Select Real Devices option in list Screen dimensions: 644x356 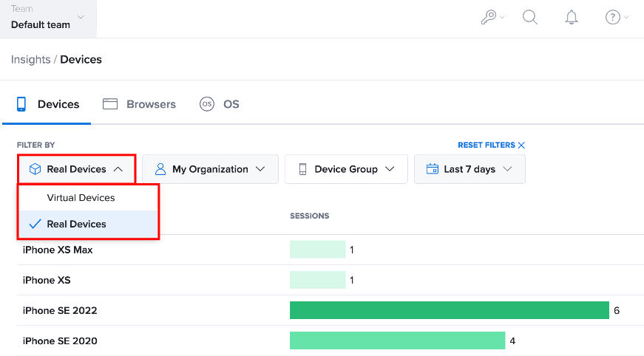88,224
